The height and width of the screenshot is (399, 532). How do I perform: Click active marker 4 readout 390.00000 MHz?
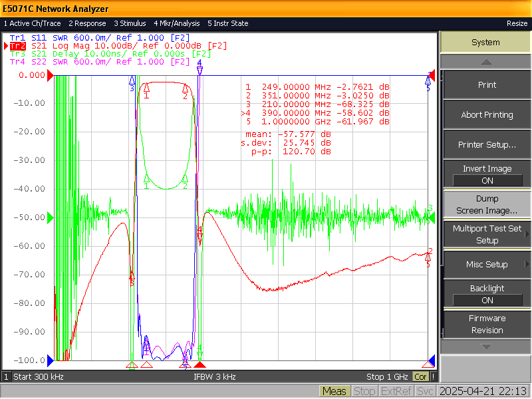[x=315, y=113]
